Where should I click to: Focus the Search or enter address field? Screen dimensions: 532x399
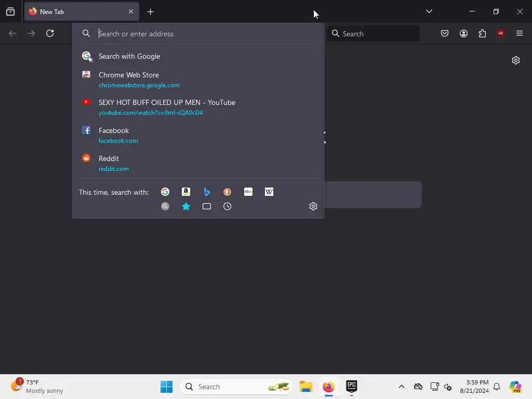point(198,34)
